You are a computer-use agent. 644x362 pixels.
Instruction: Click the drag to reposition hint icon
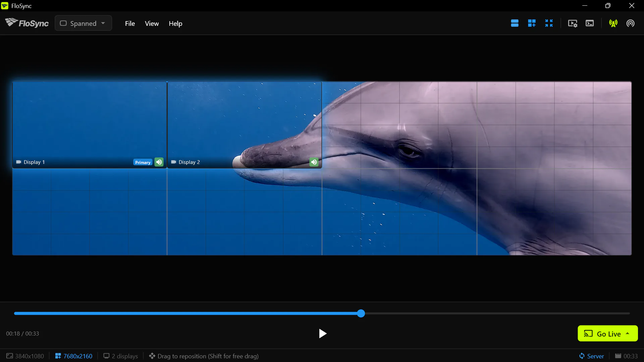click(x=152, y=356)
